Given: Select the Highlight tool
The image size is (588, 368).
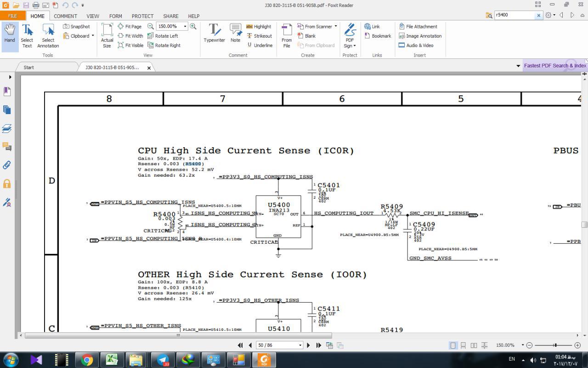Looking at the screenshot, I should point(259,27).
